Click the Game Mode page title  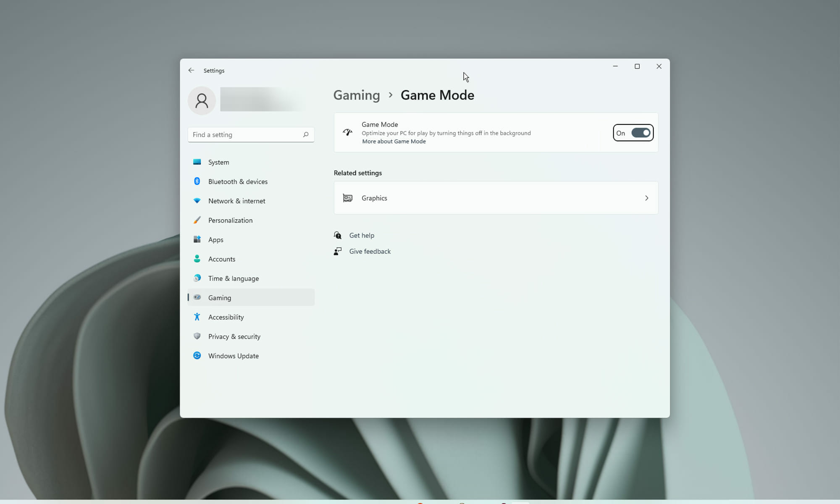(437, 95)
